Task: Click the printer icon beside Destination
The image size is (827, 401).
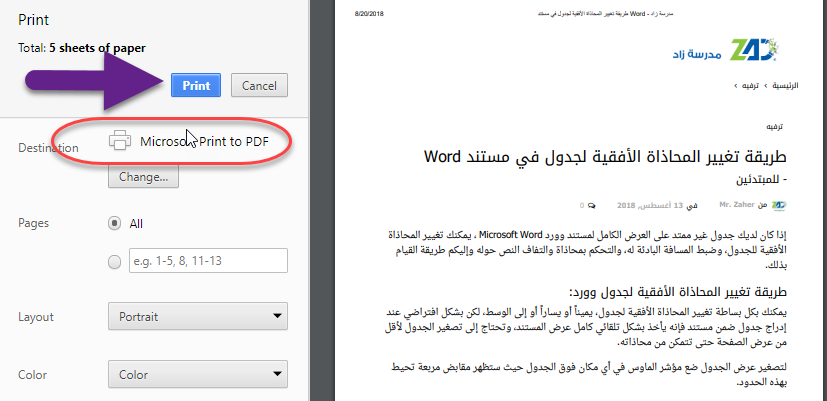Action: coord(120,140)
